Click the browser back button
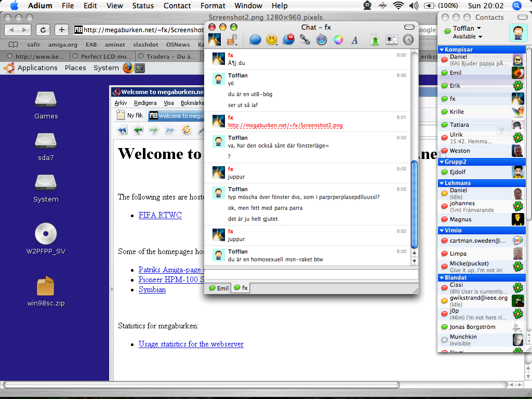Viewport: 532px width, 399px height. (x=11, y=30)
